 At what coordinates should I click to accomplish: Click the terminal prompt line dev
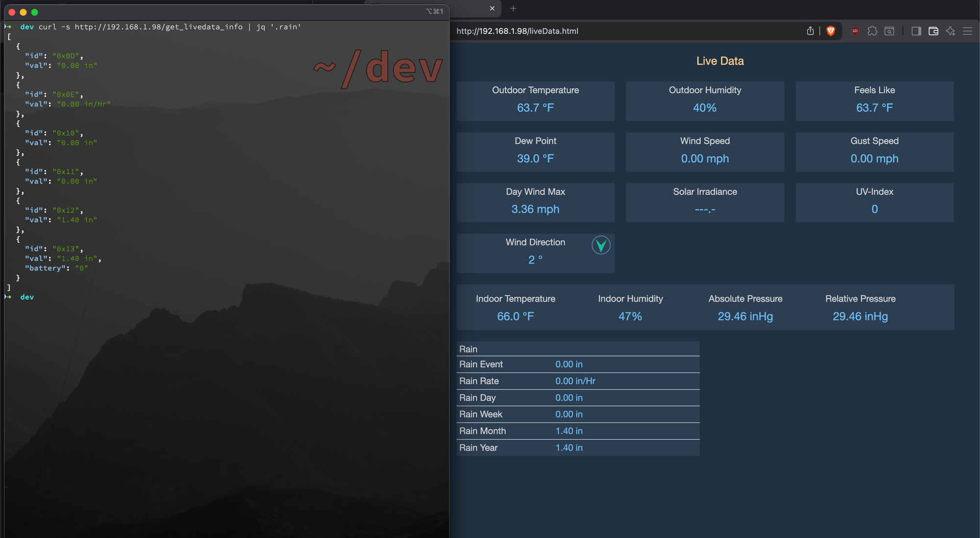tap(27, 297)
